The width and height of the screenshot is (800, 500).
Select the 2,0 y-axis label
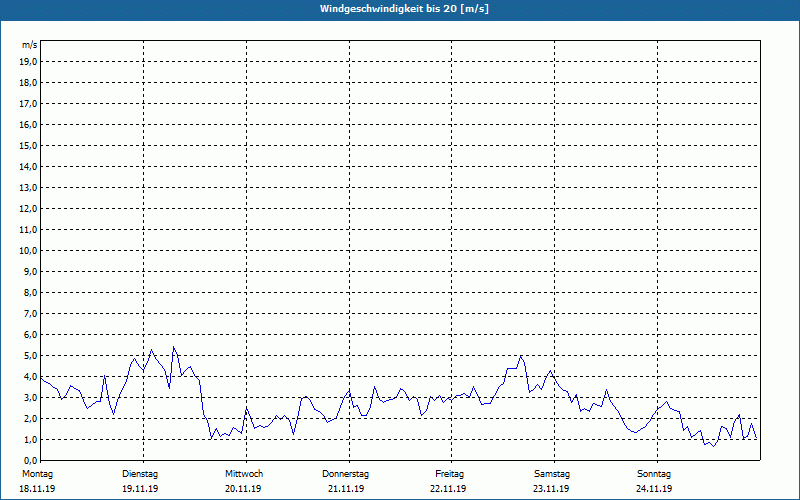coord(30,418)
